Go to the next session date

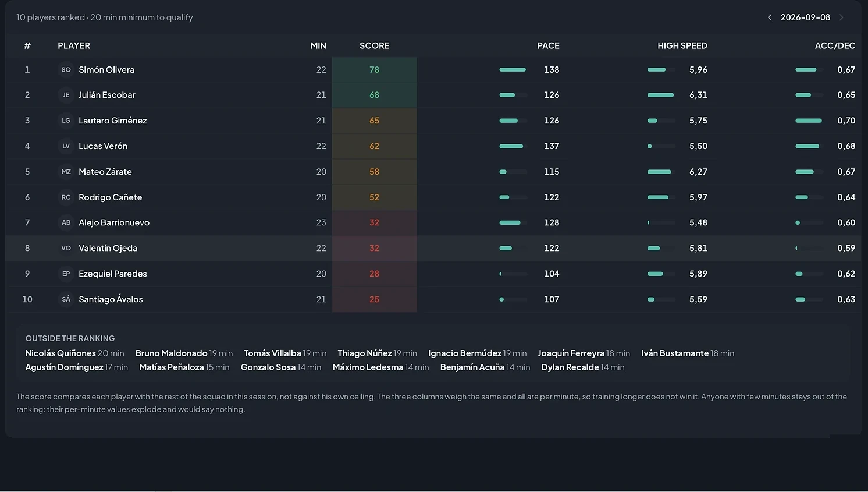pos(841,17)
